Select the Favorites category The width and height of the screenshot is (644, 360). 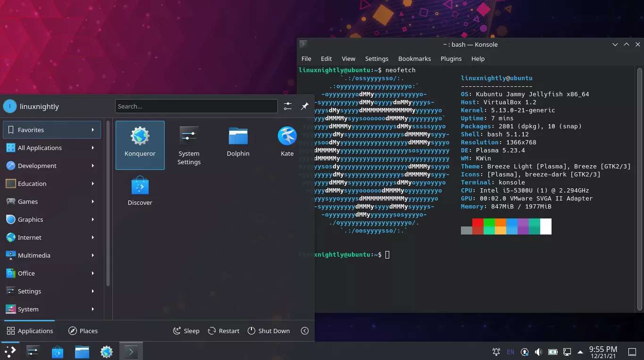tap(52, 130)
